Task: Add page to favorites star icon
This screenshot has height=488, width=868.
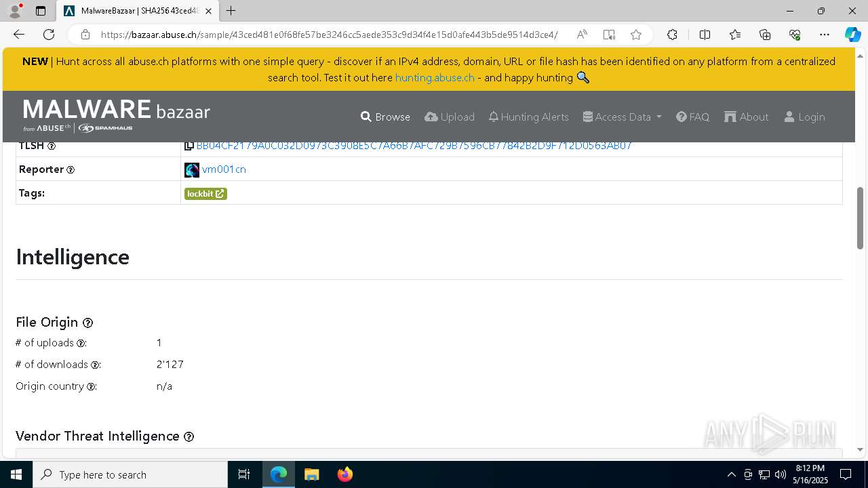Action: coord(635,35)
